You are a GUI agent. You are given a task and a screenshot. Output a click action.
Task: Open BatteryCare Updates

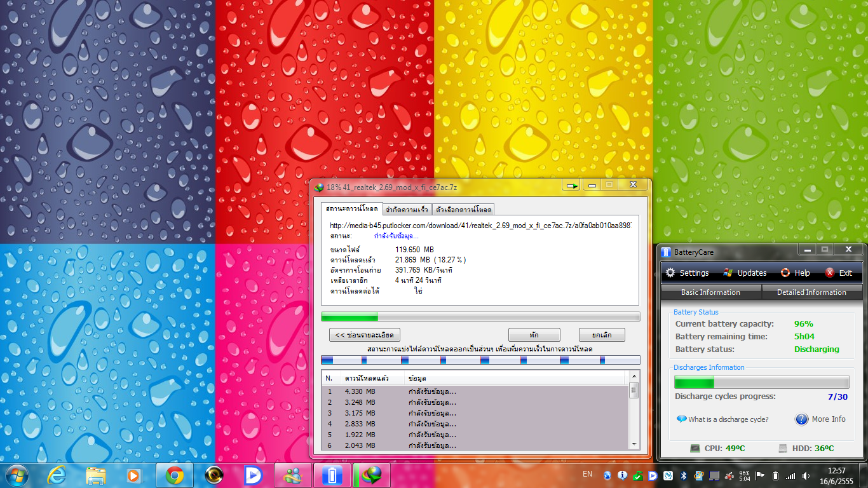pyautogui.click(x=745, y=273)
